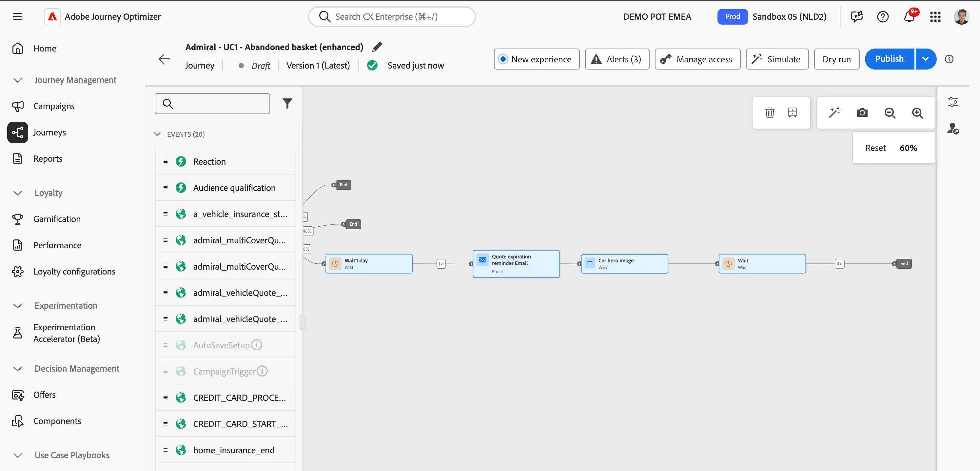The image size is (980, 471).
Task: Open Alerts (3)
Action: click(617, 59)
